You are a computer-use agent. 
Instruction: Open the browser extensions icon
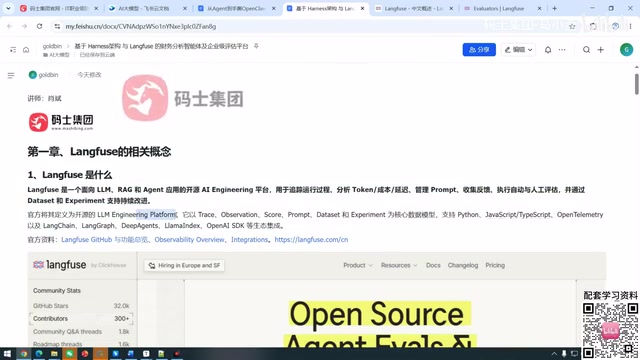click(593, 26)
